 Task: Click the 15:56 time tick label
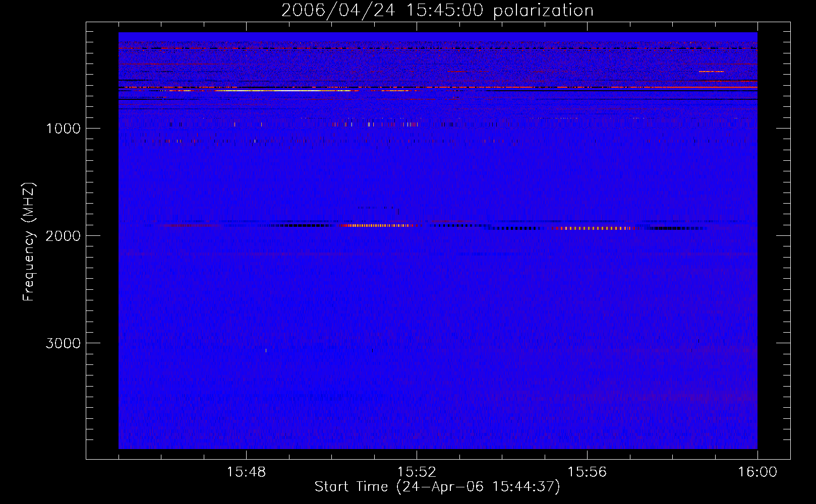(587, 472)
